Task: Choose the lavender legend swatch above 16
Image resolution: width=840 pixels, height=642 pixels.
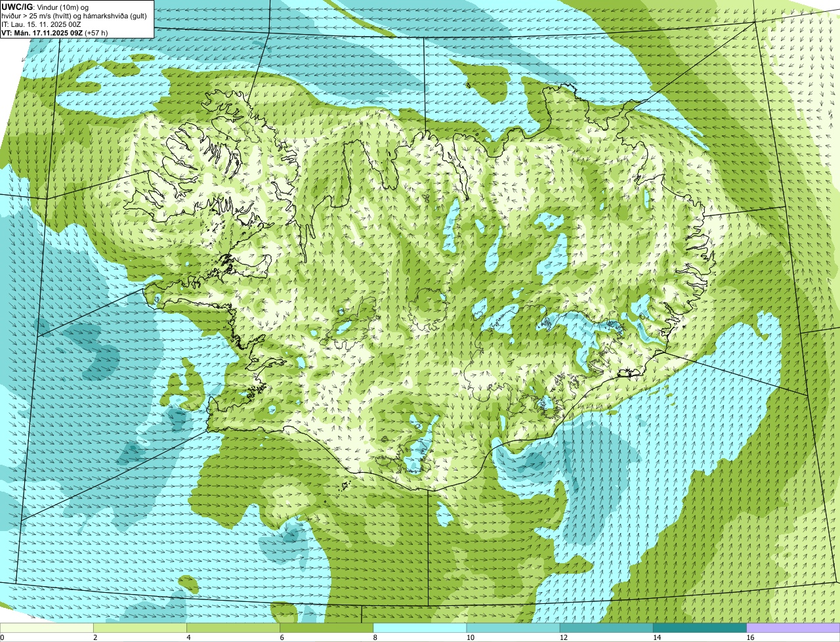Action: point(793,628)
